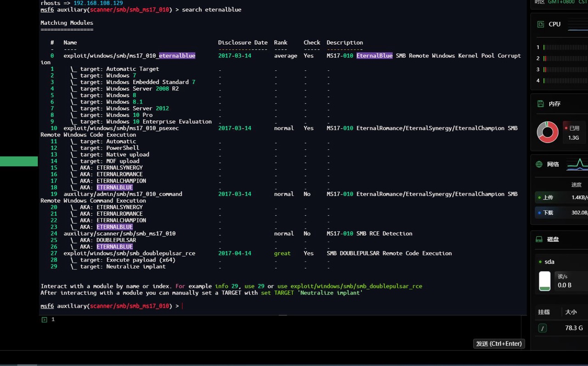
Task: Click highlighted ETERNALBLUE in row 26
Action: click(115, 246)
